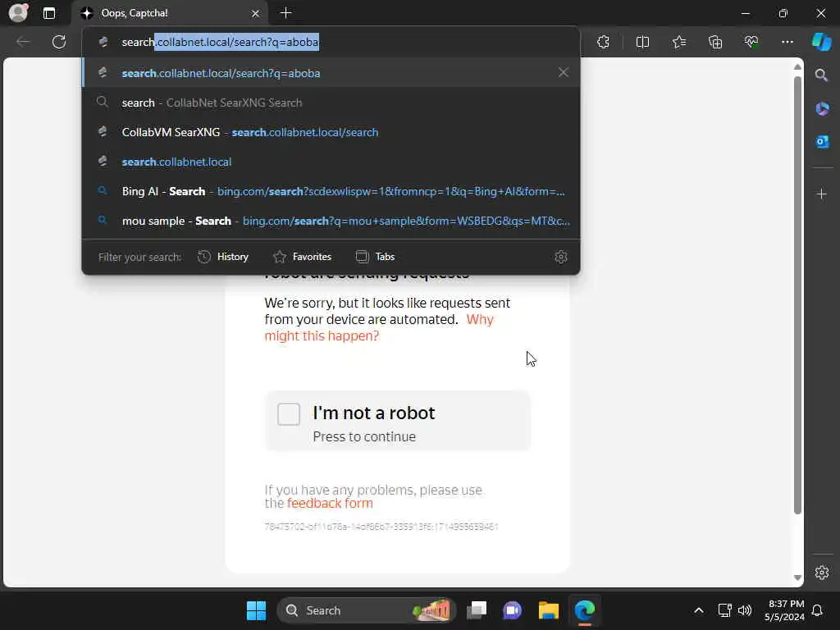The image size is (840, 630).
Task: Open the Why might this happen? link
Action: click(379, 327)
